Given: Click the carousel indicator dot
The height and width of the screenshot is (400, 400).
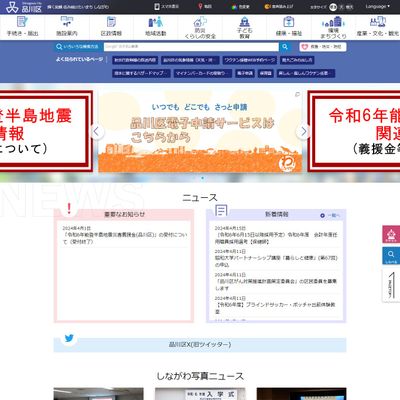Looking at the screenshot, I should (202, 178).
